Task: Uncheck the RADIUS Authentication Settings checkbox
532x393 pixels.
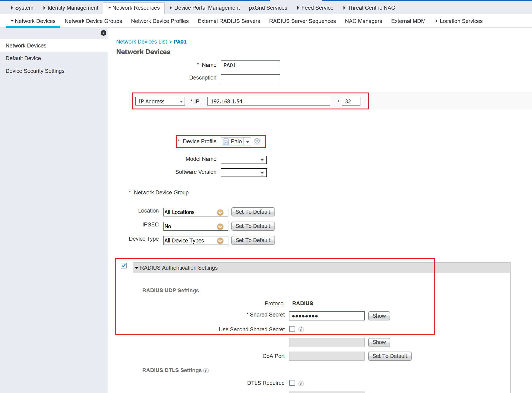Action: point(124,265)
